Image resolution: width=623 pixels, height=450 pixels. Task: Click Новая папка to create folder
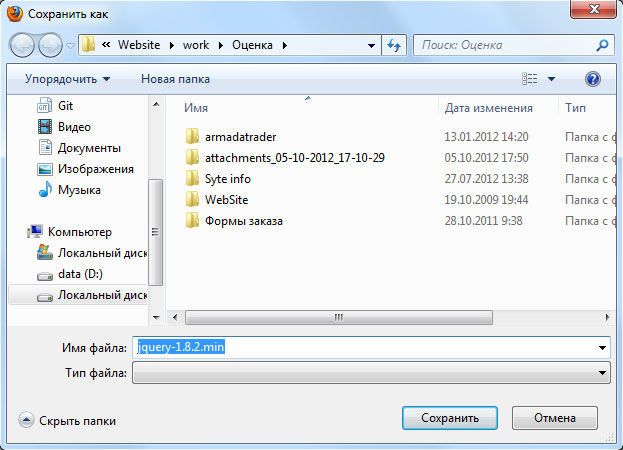pos(175,79)
